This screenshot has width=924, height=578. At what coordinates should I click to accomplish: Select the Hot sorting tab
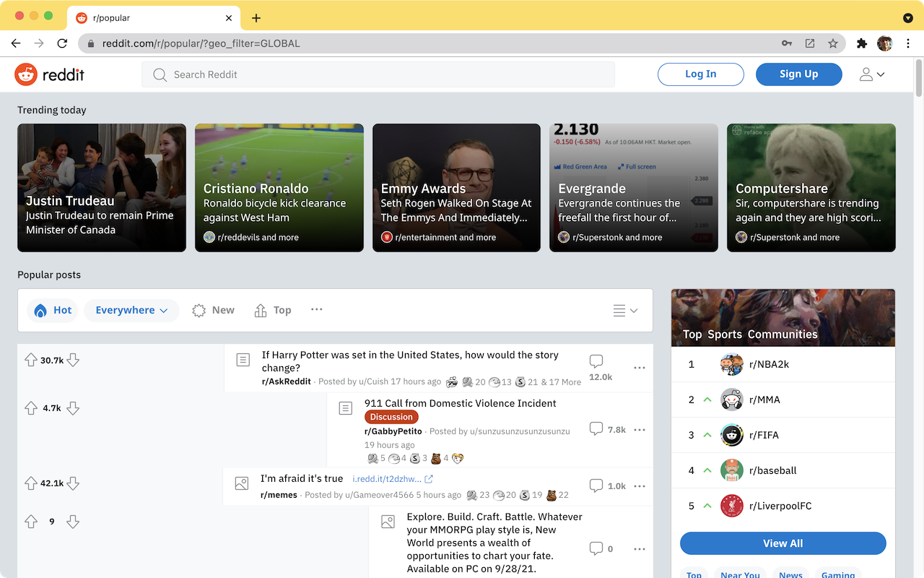click(53, 310)
